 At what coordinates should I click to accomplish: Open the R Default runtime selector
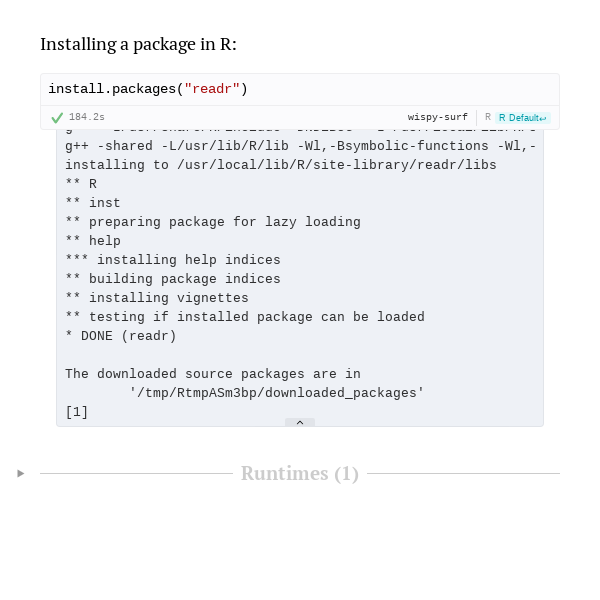pos(523,117)
